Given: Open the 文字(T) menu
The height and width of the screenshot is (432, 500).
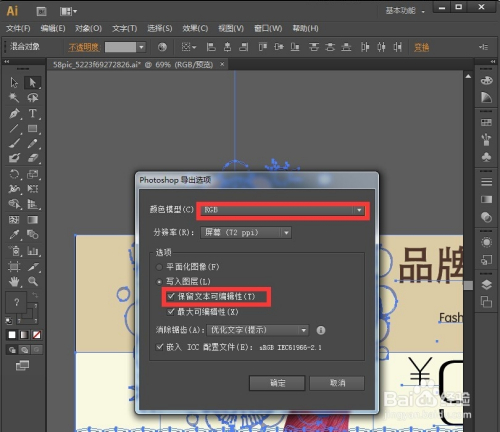Looking at the screenshot, I should coord(124,28).
